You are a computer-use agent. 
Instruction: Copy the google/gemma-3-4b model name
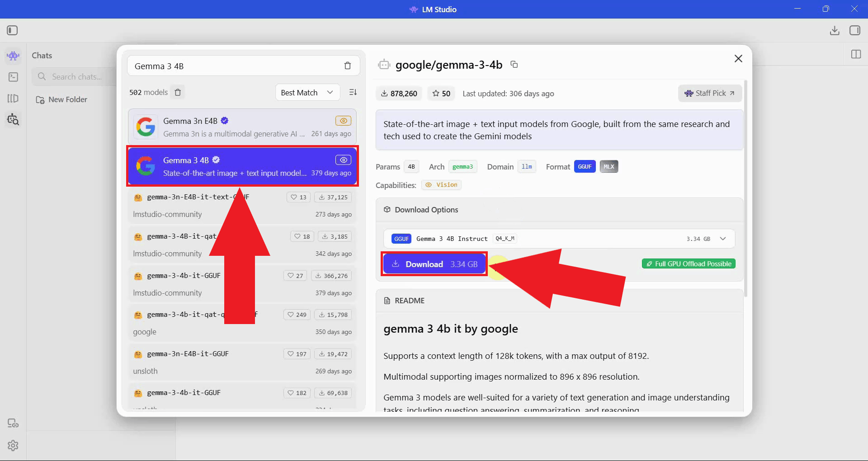(x=514, y=65)
